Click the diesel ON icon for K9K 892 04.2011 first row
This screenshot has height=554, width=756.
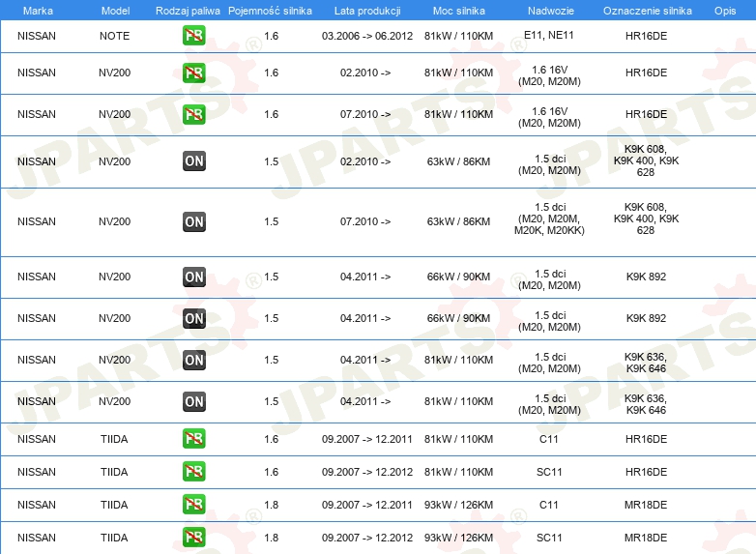193,277
